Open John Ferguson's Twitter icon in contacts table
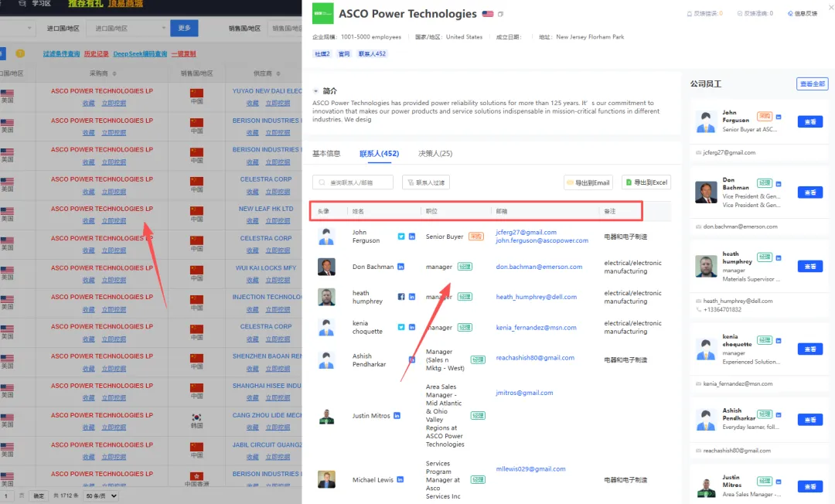The width and height of the screenshot is (835, 504). (x=401, y=237)
